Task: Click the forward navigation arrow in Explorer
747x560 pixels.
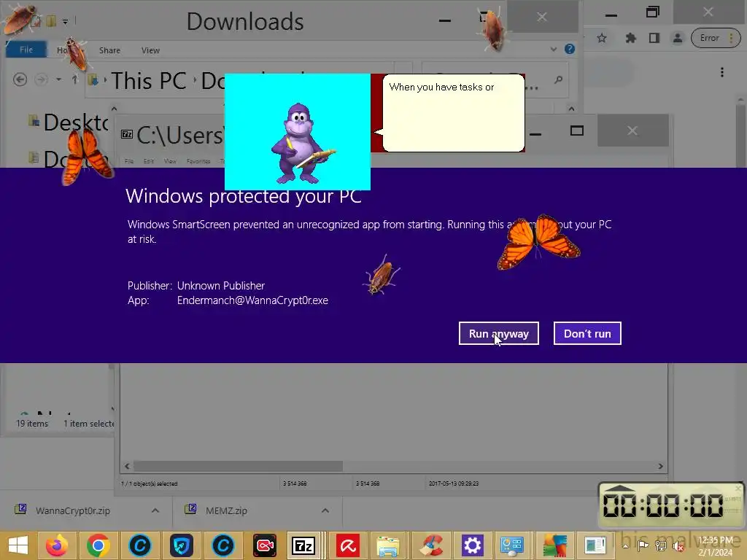Action: (42, 79)
